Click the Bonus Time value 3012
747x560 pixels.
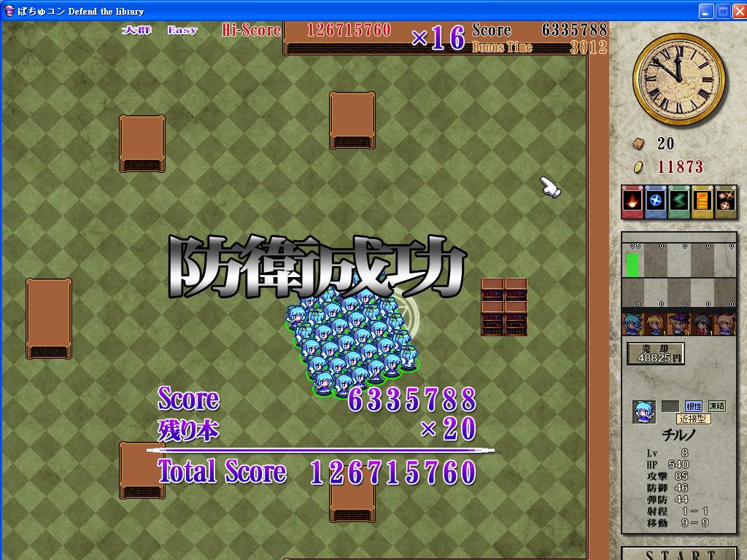pyautogui.click(x=589, y=47)
